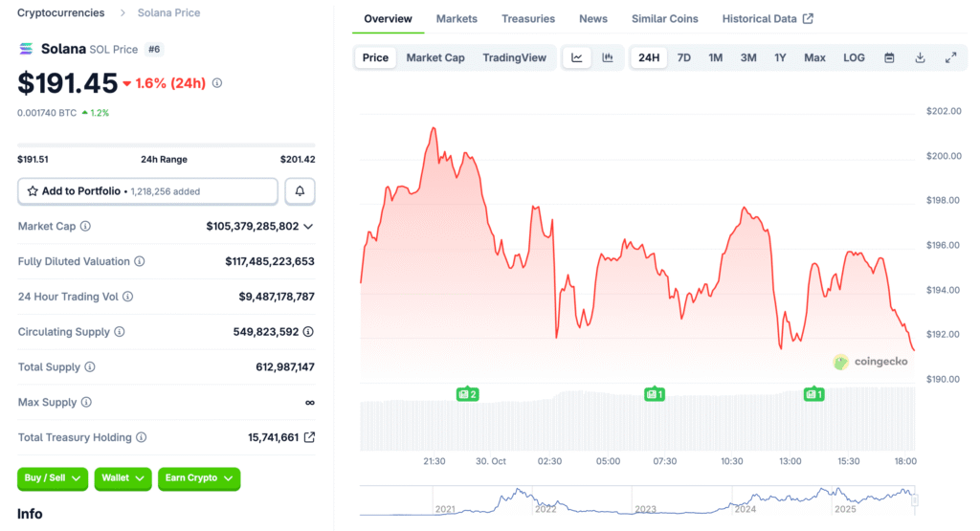The height and width of the screenshot is (531, 980).
Task: Toggle the LOG scale option
Action: point(854,57)
